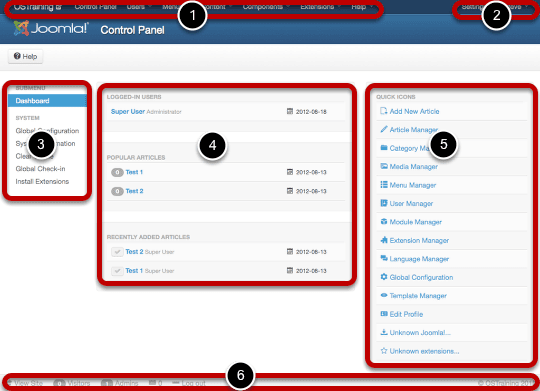Open Global Configuration from the System sidebar

click(47, 131)
